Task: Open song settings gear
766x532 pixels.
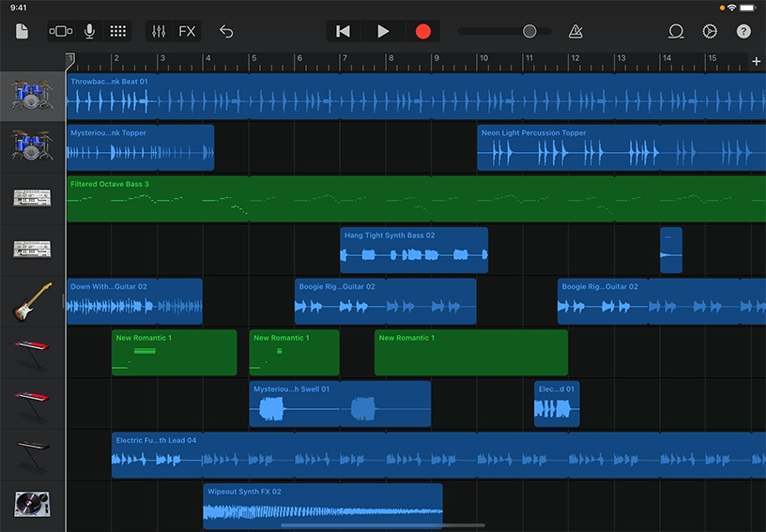Action: (x=710, y=31)
